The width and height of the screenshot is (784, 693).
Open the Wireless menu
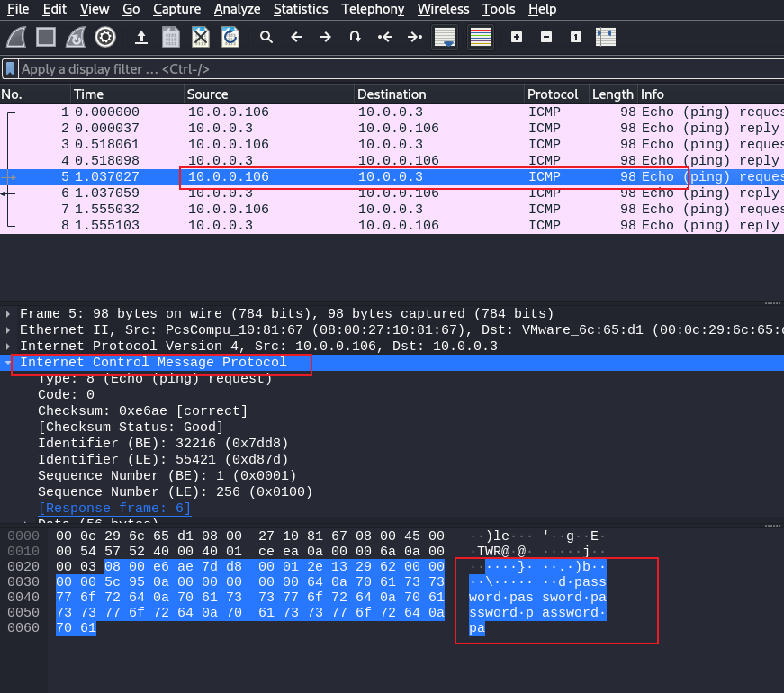pyautogui.click(x=444, y=9)
